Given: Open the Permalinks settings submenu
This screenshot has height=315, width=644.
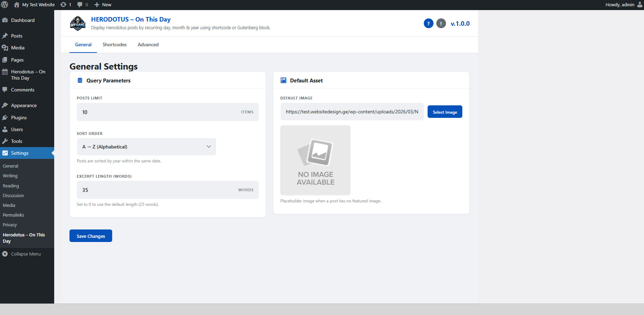Looking at the screenshot, I should [14, 215].
